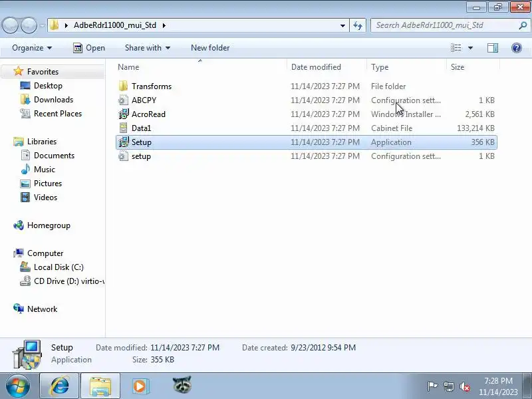Click the search magnifier icon
532x399 pixels.
tap(523, 25)
